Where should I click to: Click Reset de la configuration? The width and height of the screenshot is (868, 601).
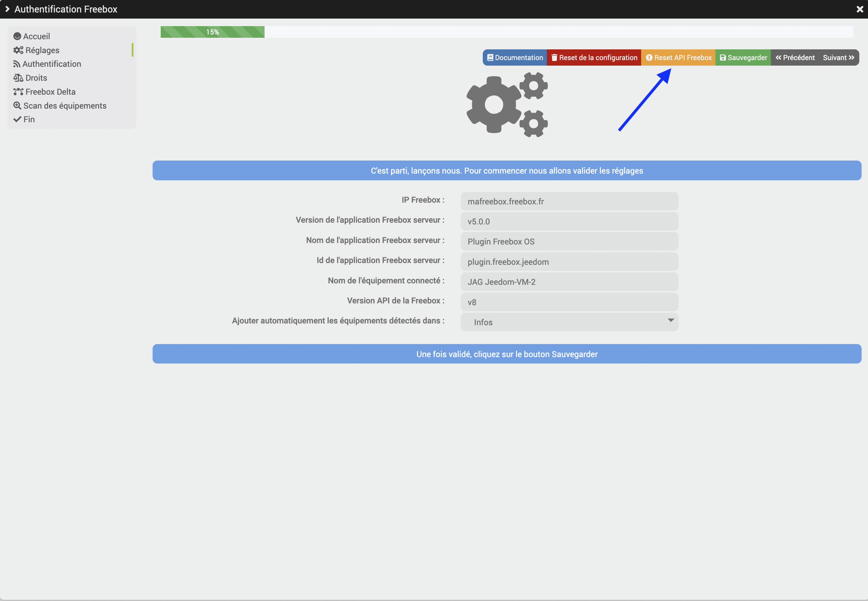point(594,57)
